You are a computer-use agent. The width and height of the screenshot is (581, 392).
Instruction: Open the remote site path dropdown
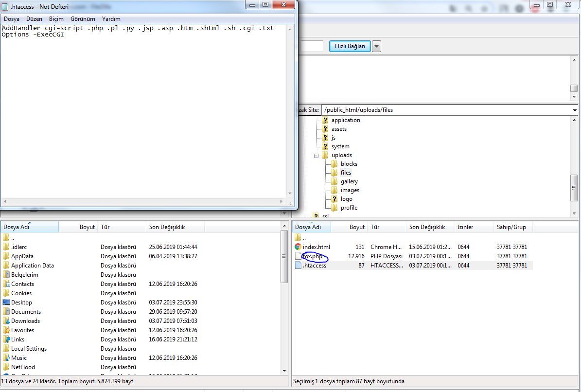(574, 110)
